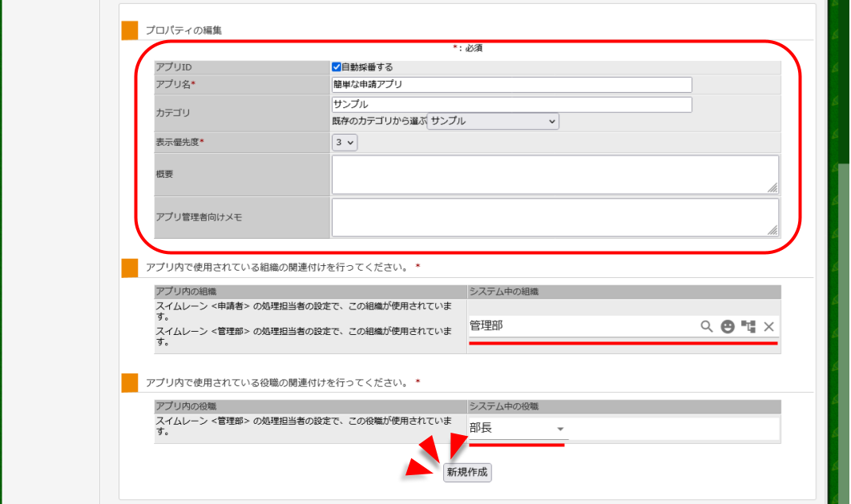Viewport: 851px width, 504px height.
Task: Toggle the 自動採番する checkbox
Action: (337, 67)
